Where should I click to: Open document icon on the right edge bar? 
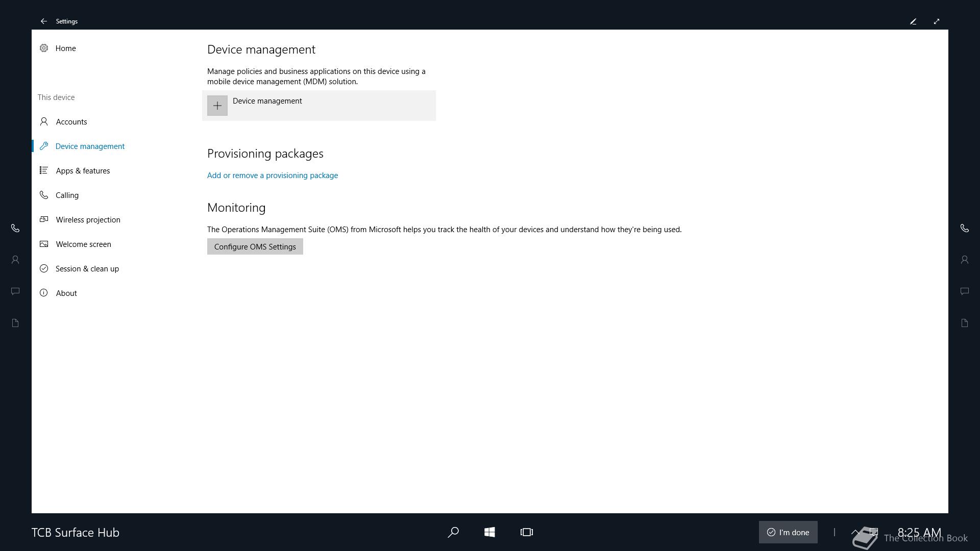(965, 323)
